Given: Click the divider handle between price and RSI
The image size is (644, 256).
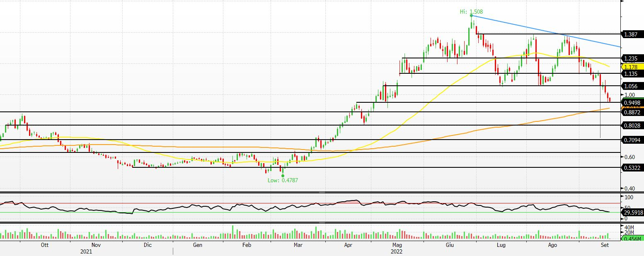Looking at the screenshot, I should pyautogui.click(x=322, y=193).
